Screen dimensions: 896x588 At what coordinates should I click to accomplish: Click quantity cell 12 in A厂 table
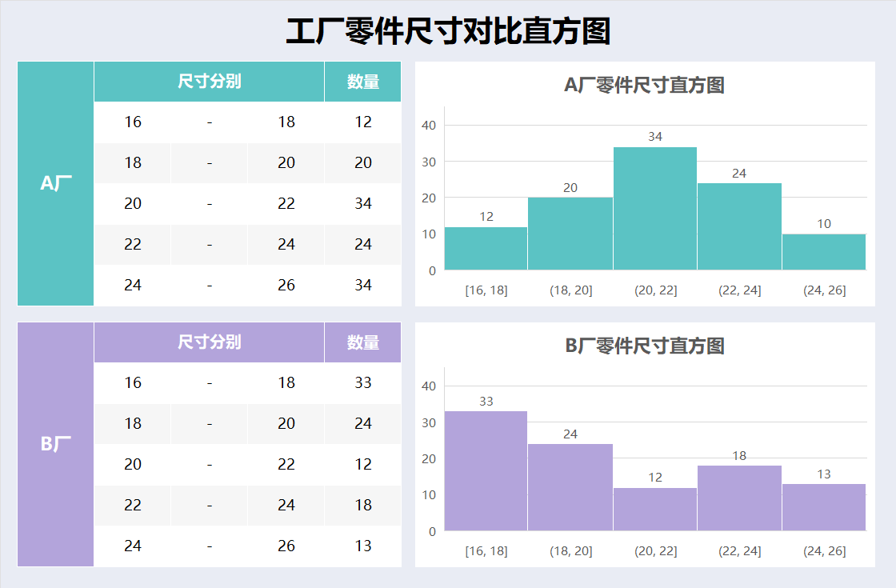point(363,122)
